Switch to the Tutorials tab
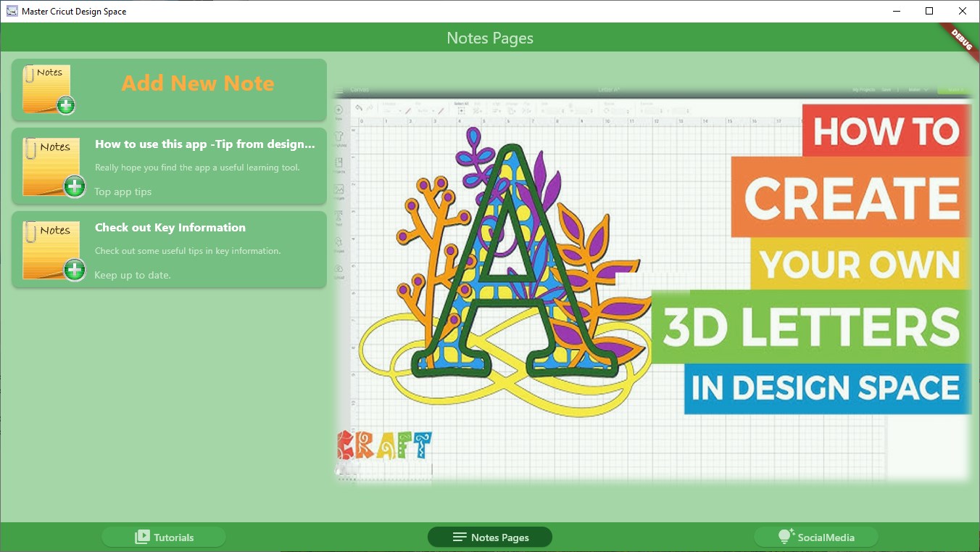Viewport: 980px width, 552px height. coord(163,537)
